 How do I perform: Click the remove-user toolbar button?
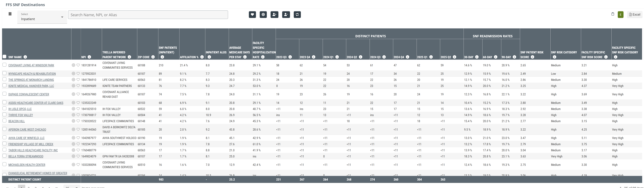click(x=286, y=15)
